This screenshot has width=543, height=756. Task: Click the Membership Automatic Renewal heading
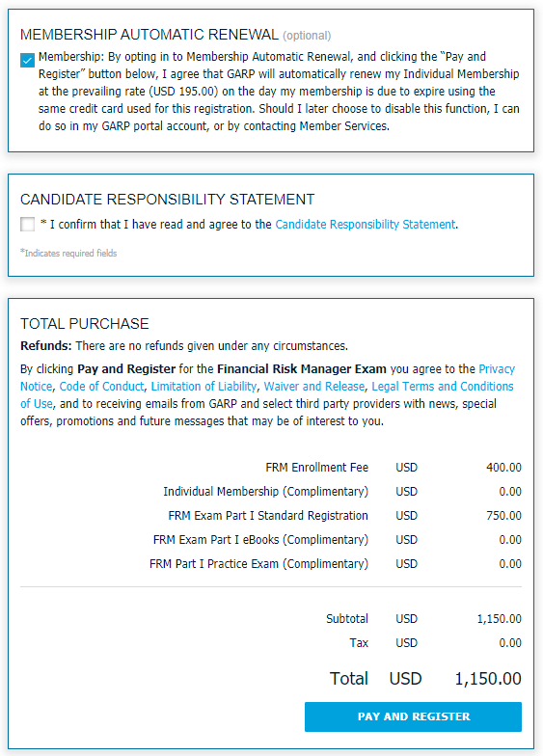pos(149,35)
